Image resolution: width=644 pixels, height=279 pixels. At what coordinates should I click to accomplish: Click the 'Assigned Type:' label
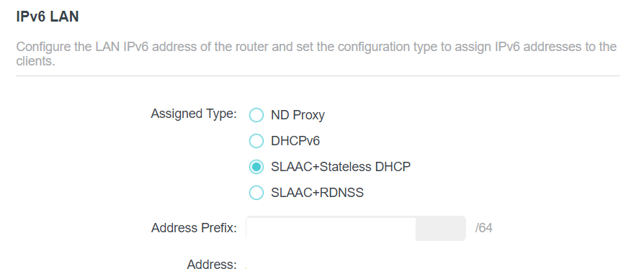click(194, 114)
